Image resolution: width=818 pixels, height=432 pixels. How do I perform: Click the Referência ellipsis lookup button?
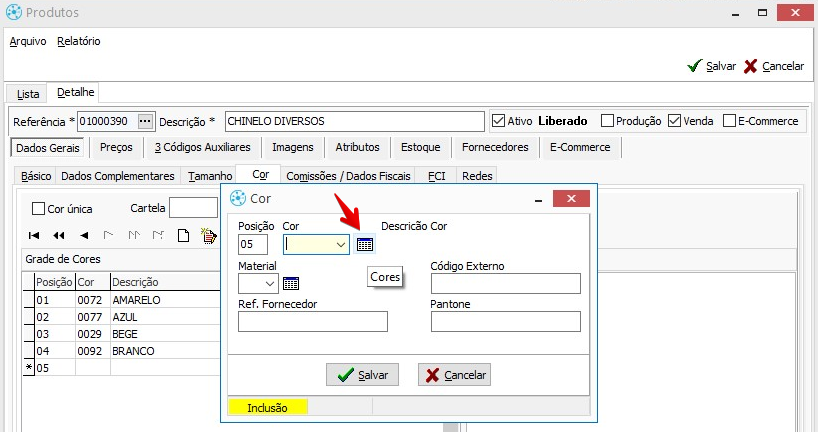tap(145, 121)
